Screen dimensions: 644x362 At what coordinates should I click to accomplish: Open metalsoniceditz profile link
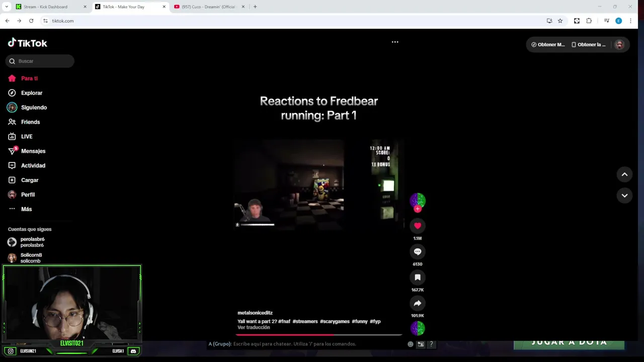point(255,313)
